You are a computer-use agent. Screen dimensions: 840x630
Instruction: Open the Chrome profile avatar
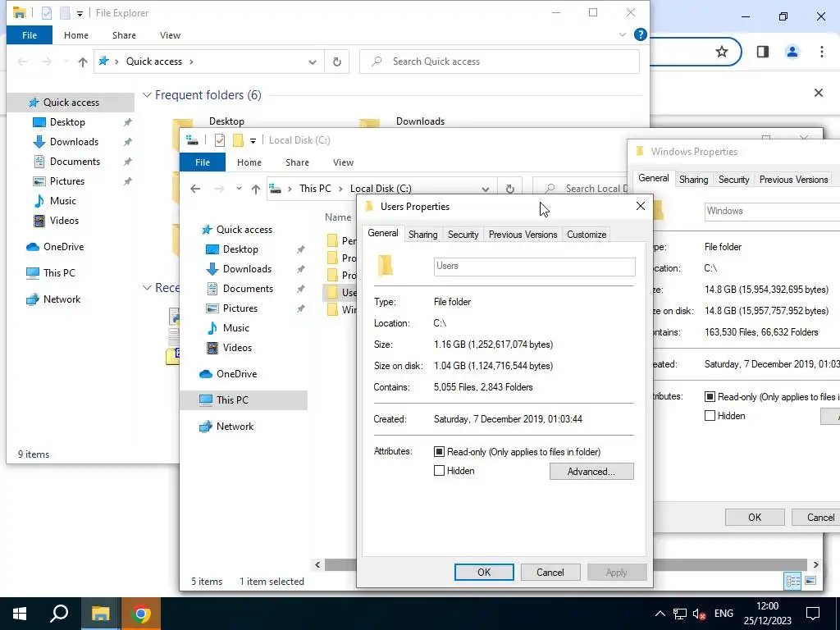click(792, 52)
